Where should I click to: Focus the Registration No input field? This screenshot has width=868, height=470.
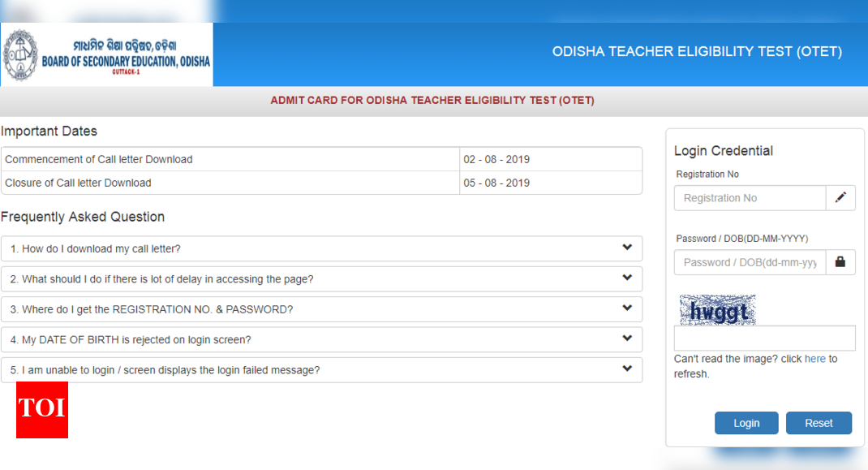tap(750, 198)
